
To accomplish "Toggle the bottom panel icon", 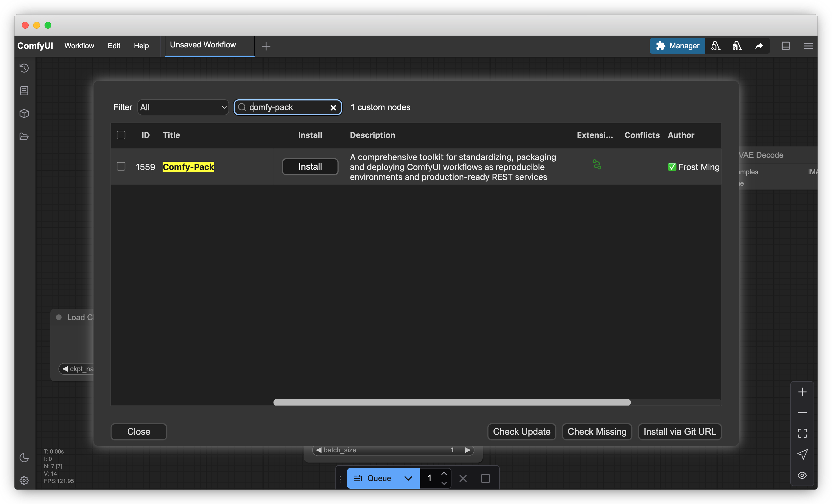I will click(x=786, y=46).
